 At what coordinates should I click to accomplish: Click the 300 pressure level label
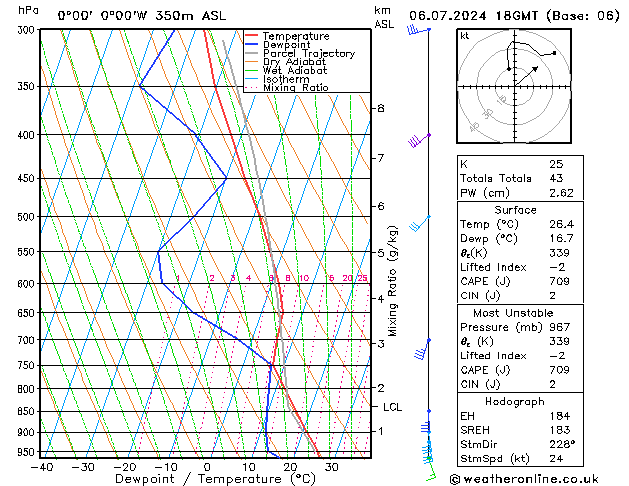coord(28,30)
